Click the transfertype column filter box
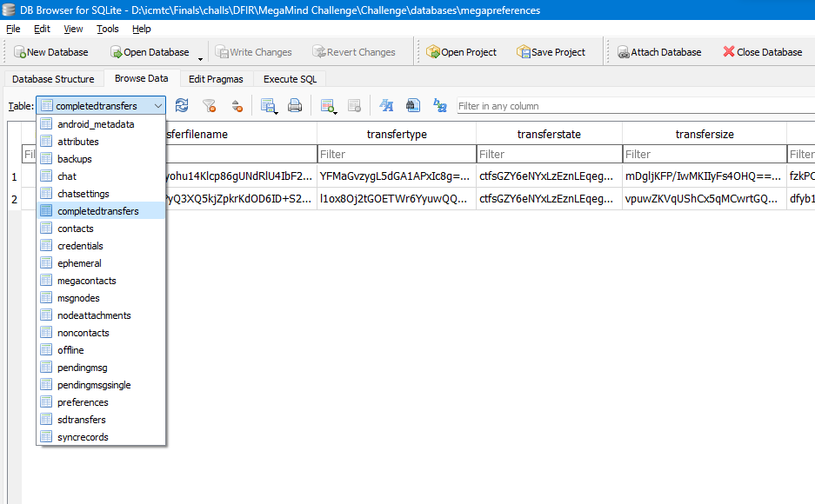The width and height of the screenshot is (815, 504). pyautogui.click(x=397, y=154)
